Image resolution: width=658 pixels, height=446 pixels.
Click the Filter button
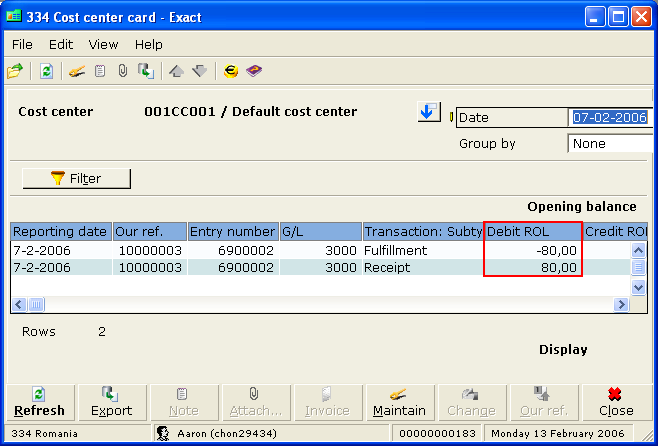pyautogui.click(x=76, y=179)
